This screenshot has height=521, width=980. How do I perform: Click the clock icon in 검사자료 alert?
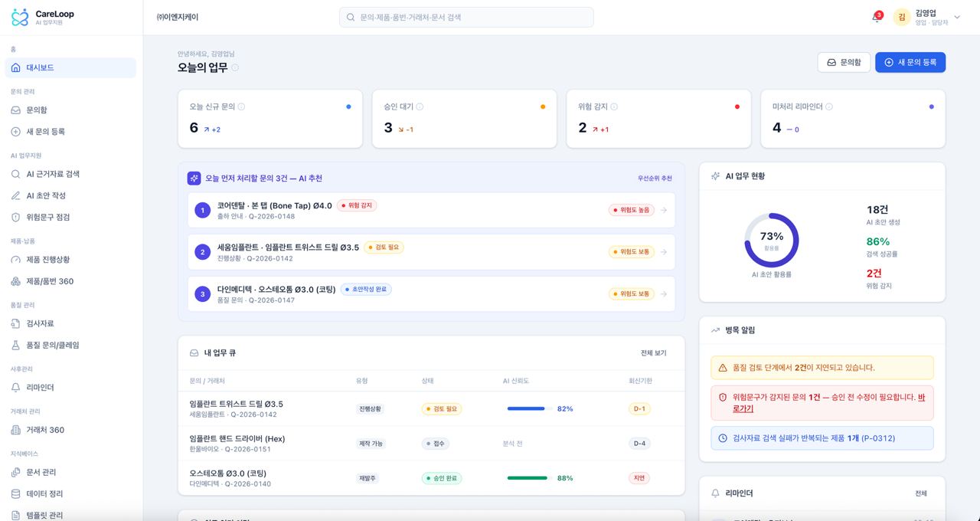coord(723,438)
